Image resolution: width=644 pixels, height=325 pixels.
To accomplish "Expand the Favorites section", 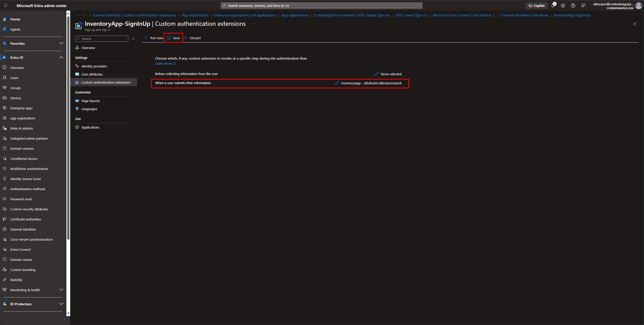I will 61,43.
